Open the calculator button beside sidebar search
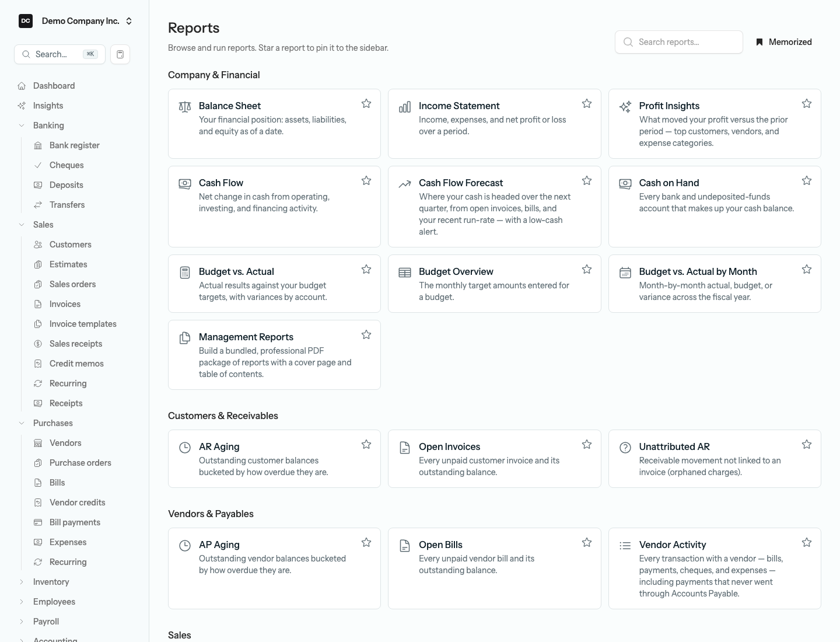840x642 pixels. click(x=120, y=54)
